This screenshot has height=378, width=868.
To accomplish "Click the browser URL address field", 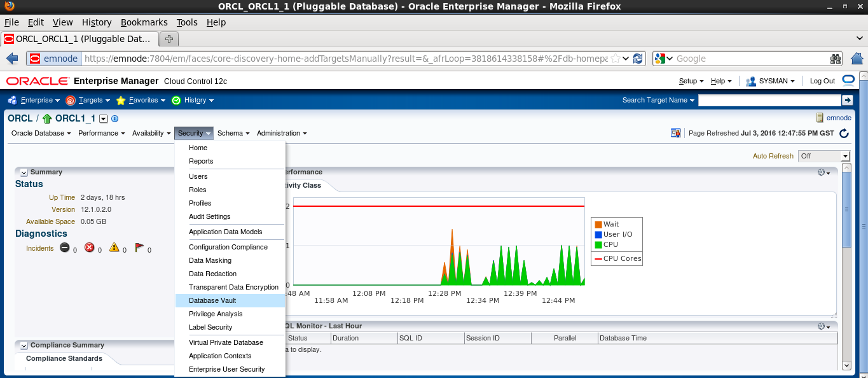I will point(345,59).
